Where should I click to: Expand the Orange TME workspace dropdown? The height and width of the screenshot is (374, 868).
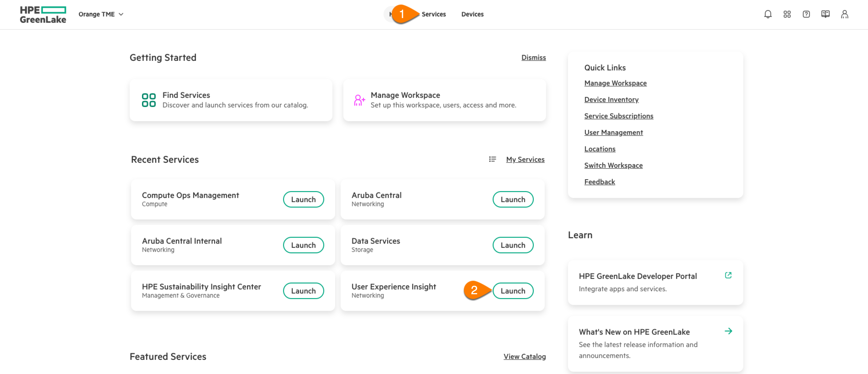pyautogui.click(x=101, y=14)
